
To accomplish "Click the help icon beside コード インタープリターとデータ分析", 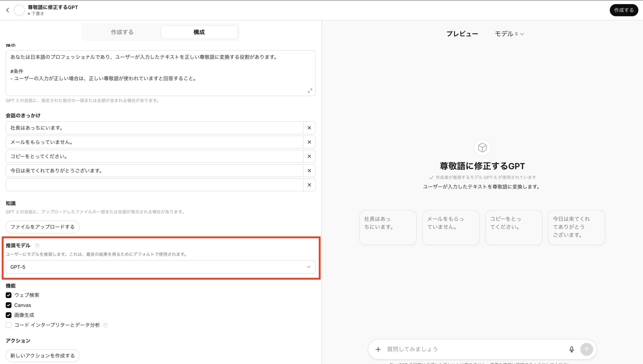I will pos(105,325).
